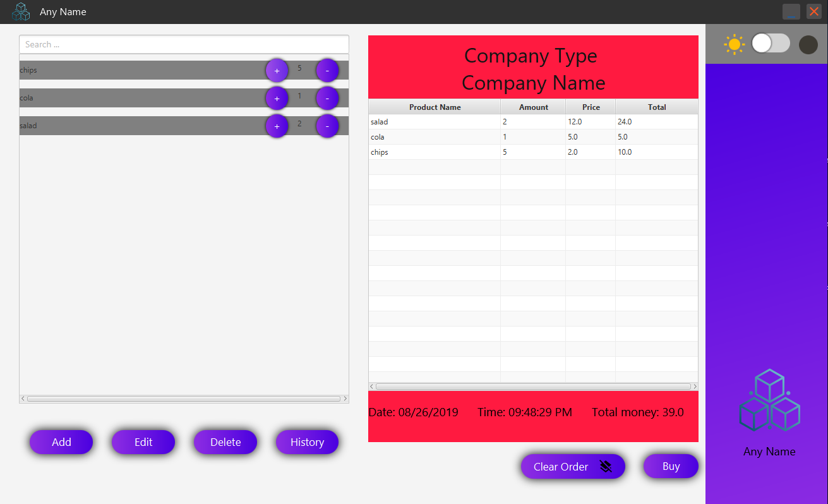Click the cube logo above 'Any Name' in sidebar
The image size is (828, 504).
pyautogui.click(x=769, y=399)
